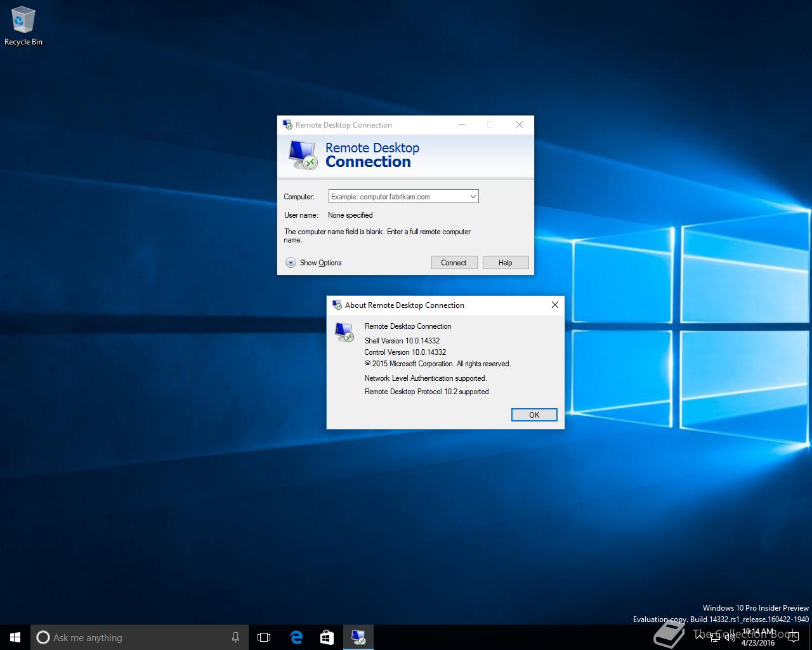
Task: Click the Connect button
Action: pos(454,263)
